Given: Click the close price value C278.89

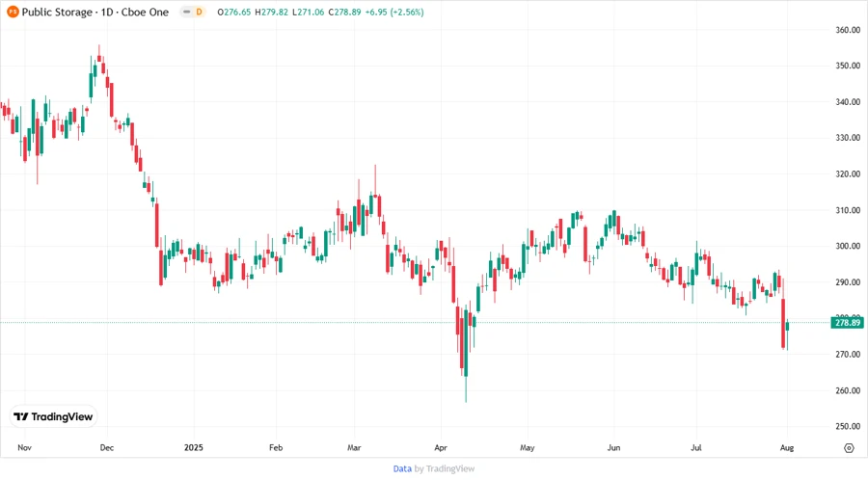Looking at the screenshot, I should click(x=345, y=12).
